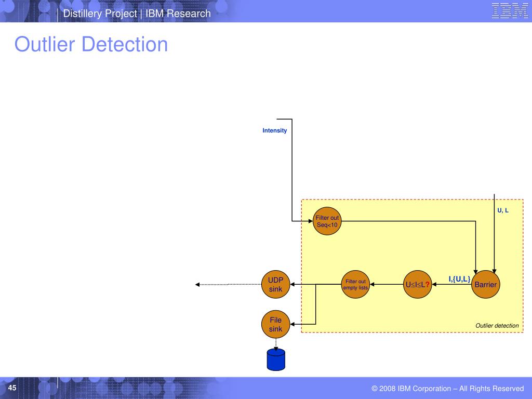Screen dimensions: 532x399
Task: Click the slide number 45
Action: coord(12,388)
